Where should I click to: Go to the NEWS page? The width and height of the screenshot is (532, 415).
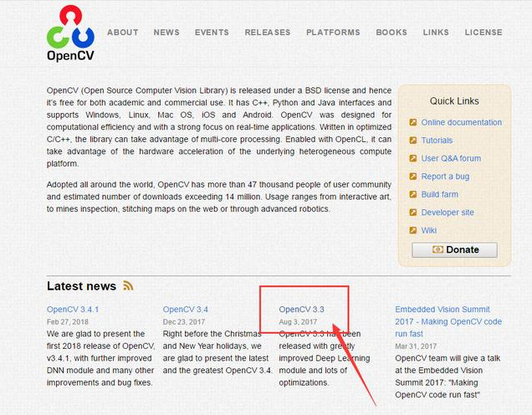[166, 33]
